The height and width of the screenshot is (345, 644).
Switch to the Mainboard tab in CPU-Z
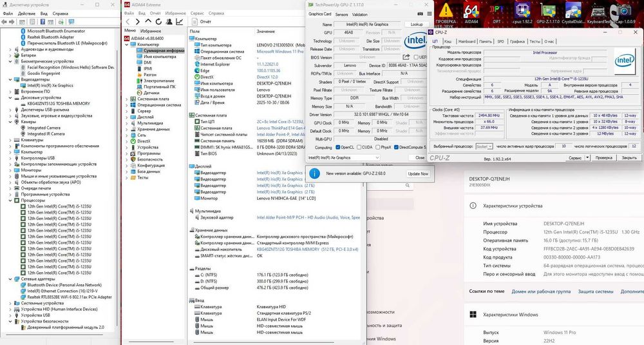click(x=466, y=41)
